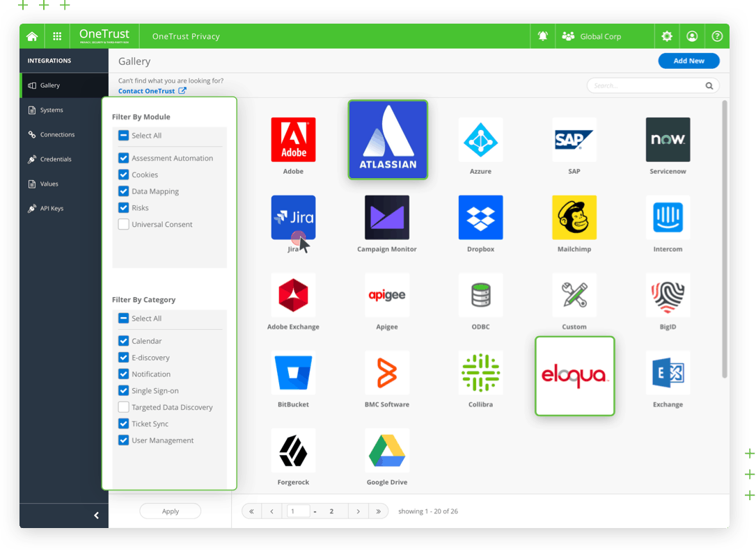The image size is (756, 551).
Task: Go to the next page arrow
Action: (359, 511)
